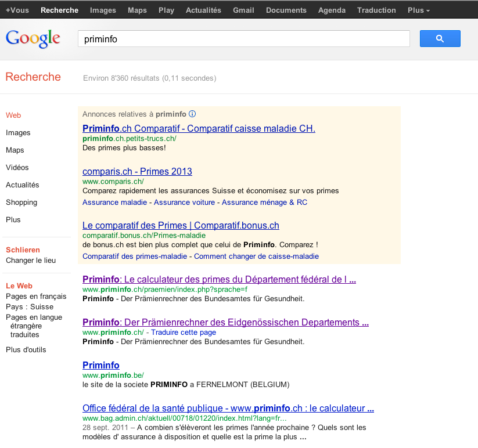This screenshot has height=448, width=478.
Task: Open Assurance voiture sitelink
Action: coord(184,202)
